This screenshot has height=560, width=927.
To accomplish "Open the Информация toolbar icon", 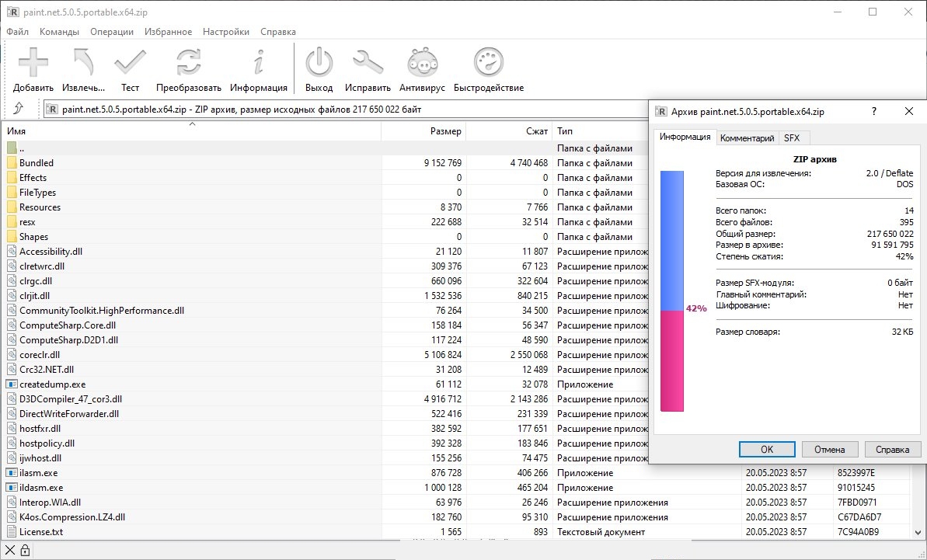I will 258,63.
